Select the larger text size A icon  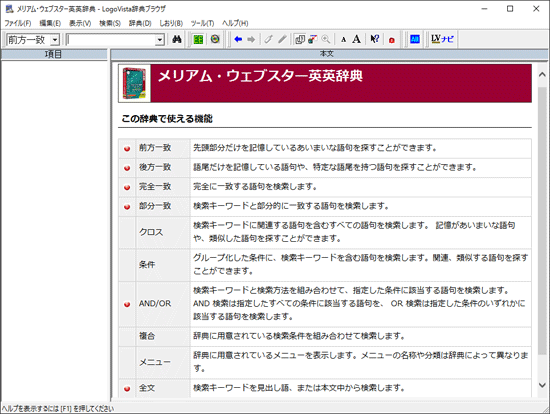click(x=356, y=39)
